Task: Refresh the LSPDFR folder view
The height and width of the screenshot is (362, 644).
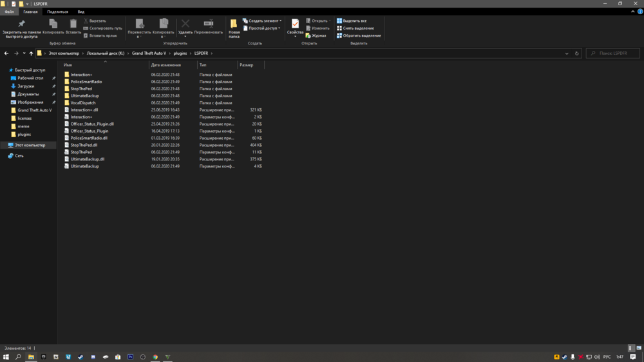Action: pos(576,53)
